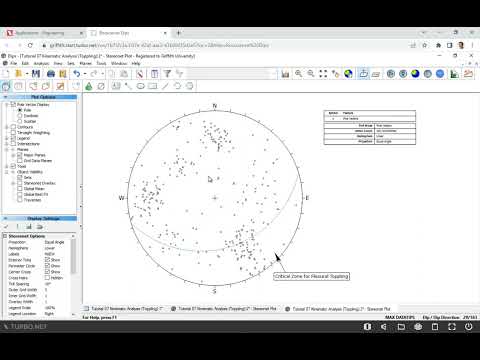480x360 pixels.
Task: Click the browser bookmark star
Action: [x=425, y=45]
